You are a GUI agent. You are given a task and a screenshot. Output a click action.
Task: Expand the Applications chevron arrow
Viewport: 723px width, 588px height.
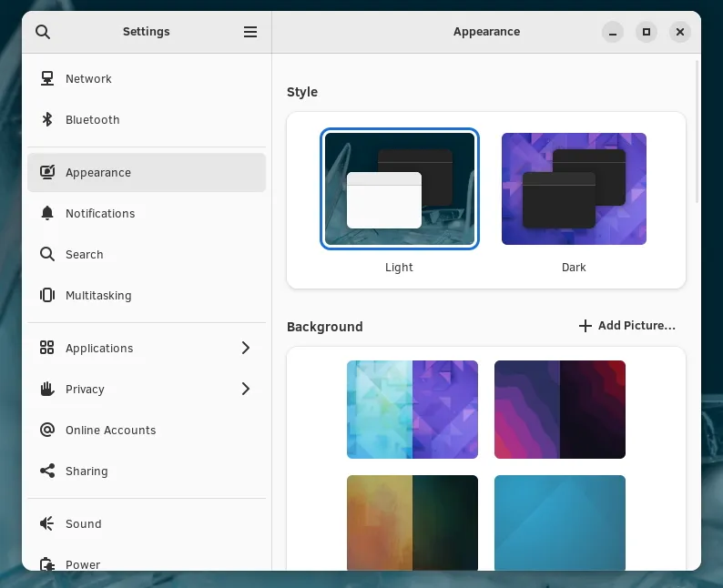coord(245,349)
